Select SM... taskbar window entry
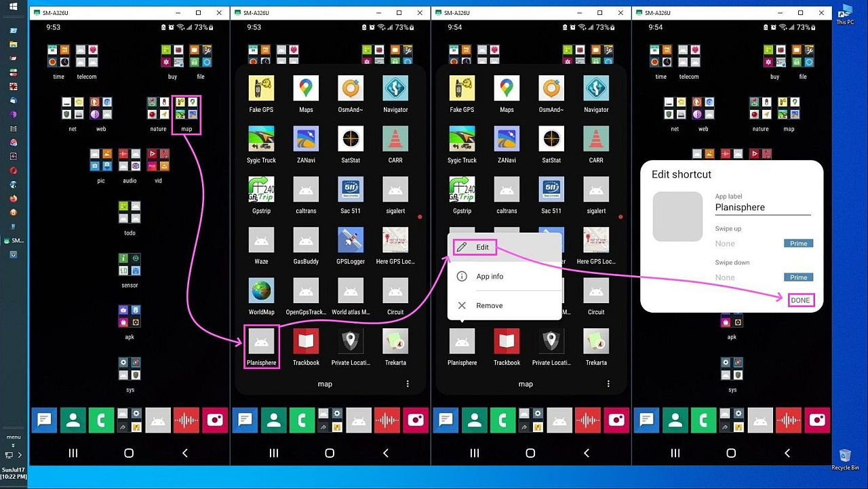868x489 pixels. [x=14, y=241]
